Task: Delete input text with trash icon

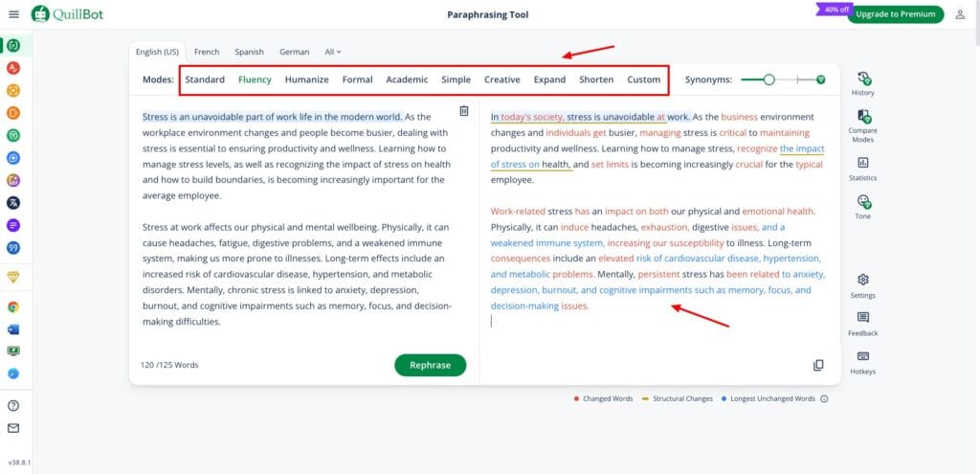Action: coord(464,111)
